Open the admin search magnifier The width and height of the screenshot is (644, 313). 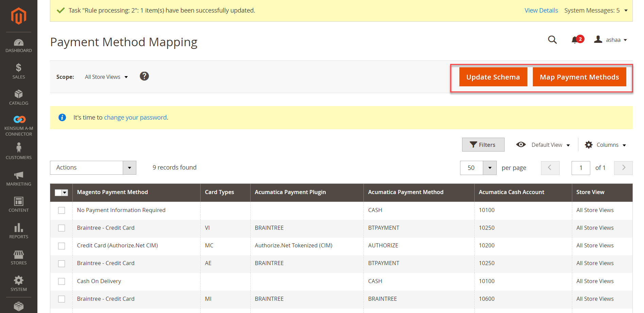coord(552,40)
